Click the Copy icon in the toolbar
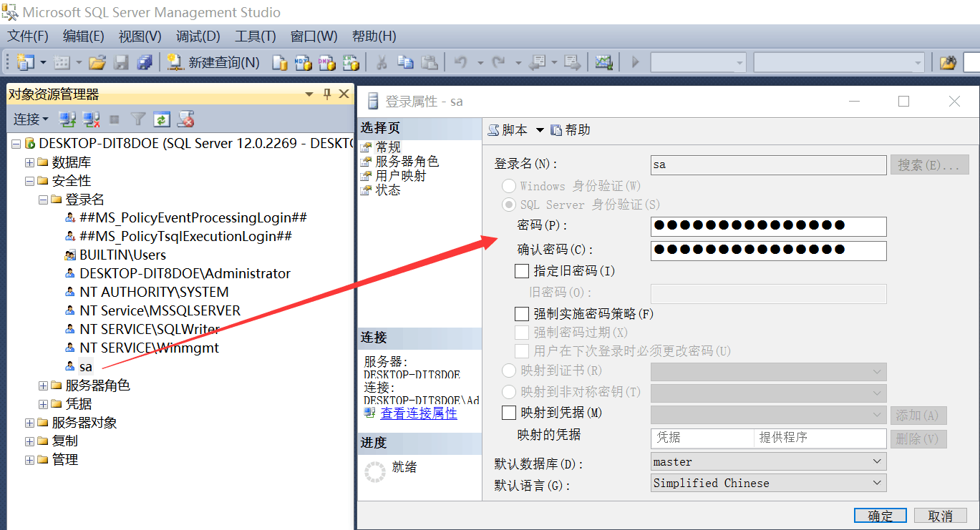This screenshot has width=980, height=530. pyautogui.click(x=405, y=62)
